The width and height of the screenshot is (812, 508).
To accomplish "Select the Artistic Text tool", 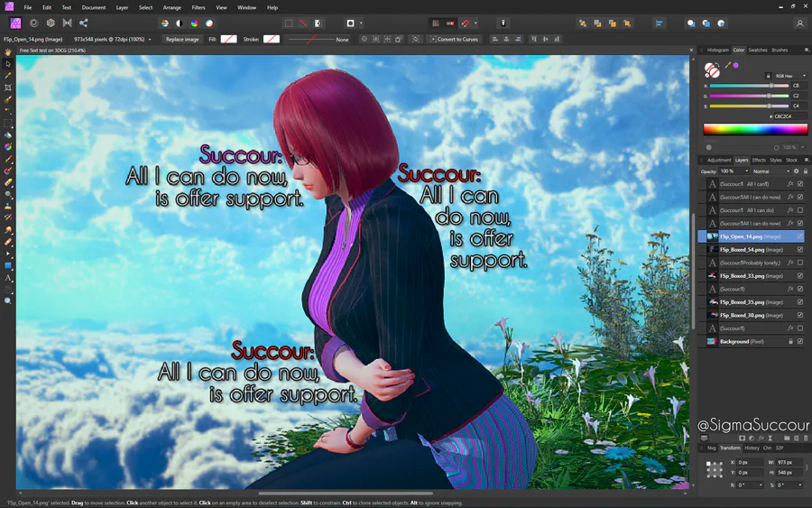I will point(8,278).
